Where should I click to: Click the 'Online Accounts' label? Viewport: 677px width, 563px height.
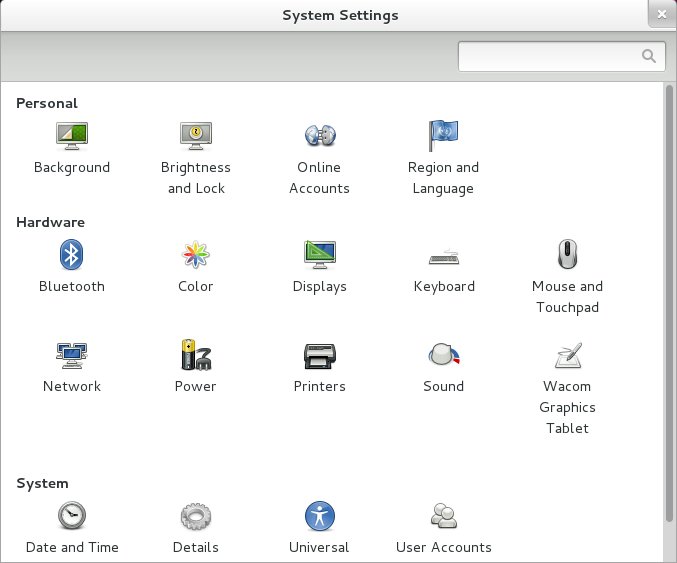point(320,178)
